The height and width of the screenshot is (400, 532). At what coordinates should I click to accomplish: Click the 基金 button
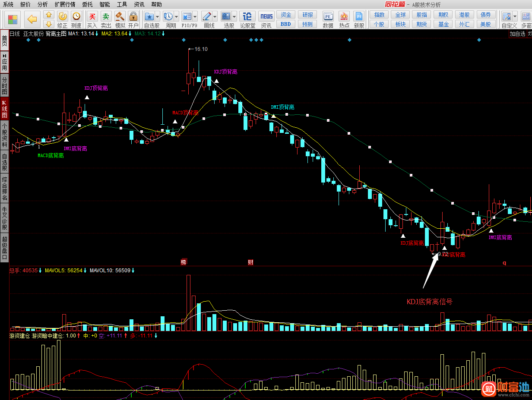(x=443, y=24)
